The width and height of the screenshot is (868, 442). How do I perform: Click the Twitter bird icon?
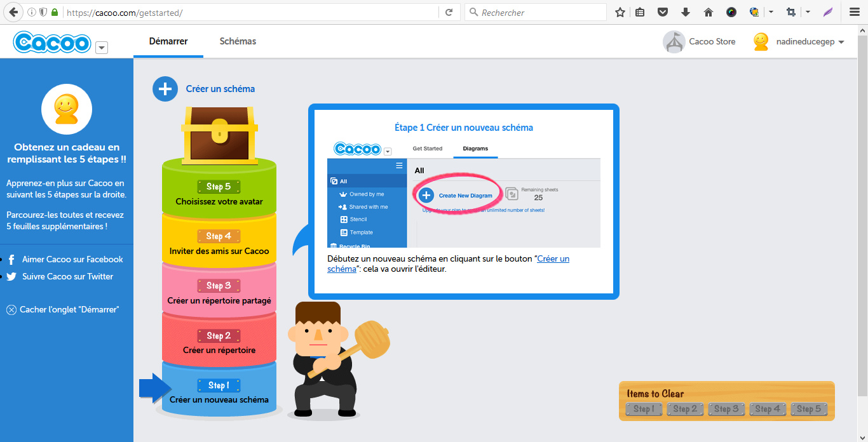11,277
